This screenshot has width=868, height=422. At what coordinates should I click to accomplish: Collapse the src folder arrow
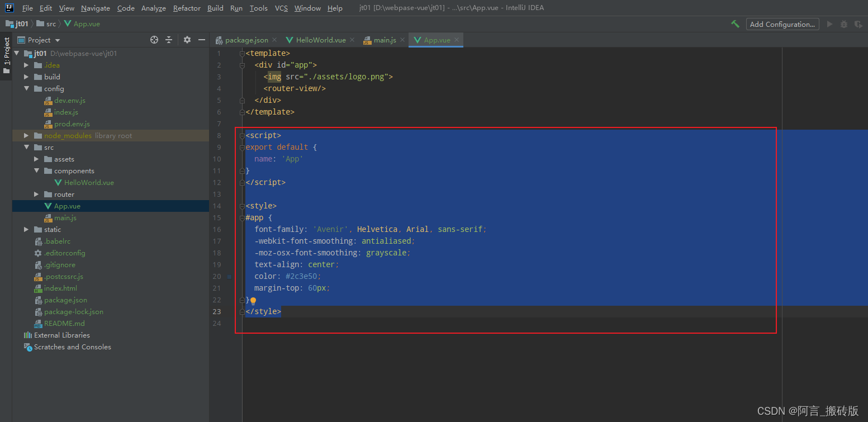pos(26,147)
